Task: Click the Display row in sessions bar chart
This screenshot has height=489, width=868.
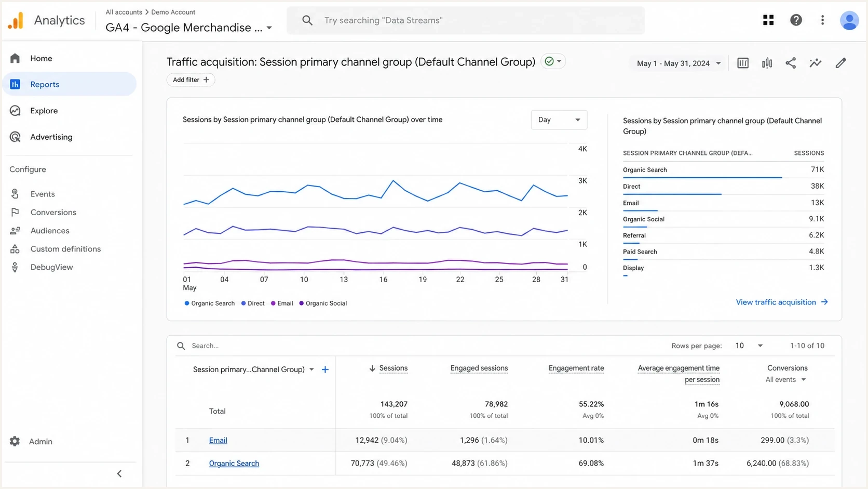Action: [723, 269]
